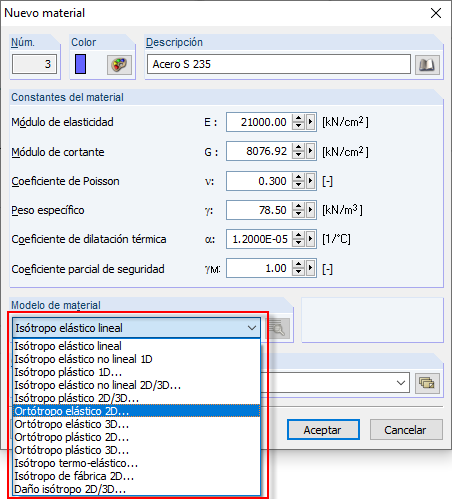Click arrow button beside Poisson coefficient
This screenshot has width=452, height=499.
[x=311, y=181]
